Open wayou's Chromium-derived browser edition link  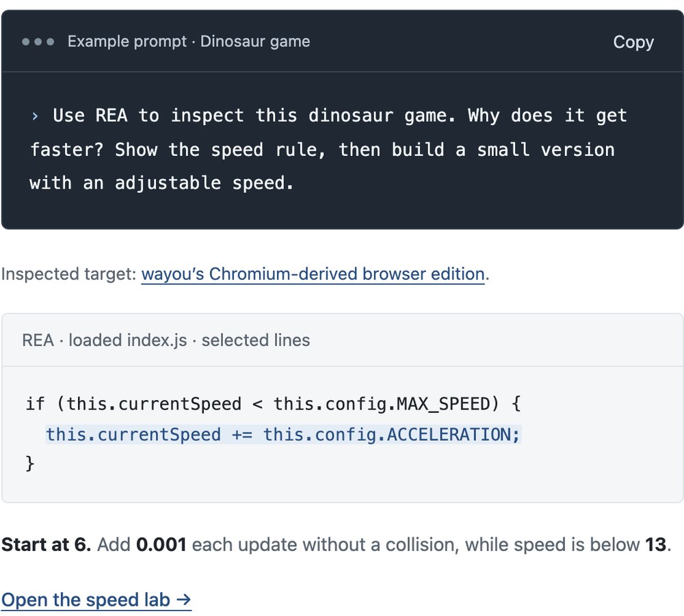313,274
